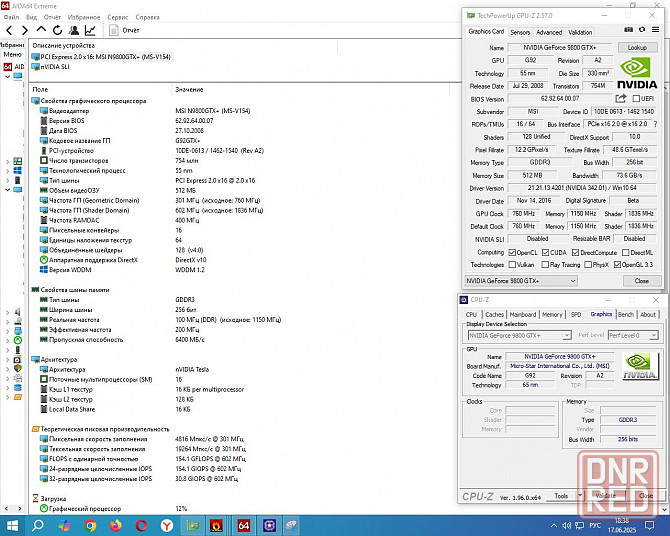Open the chart graph icon in toolbar

[x=90, y=30]
